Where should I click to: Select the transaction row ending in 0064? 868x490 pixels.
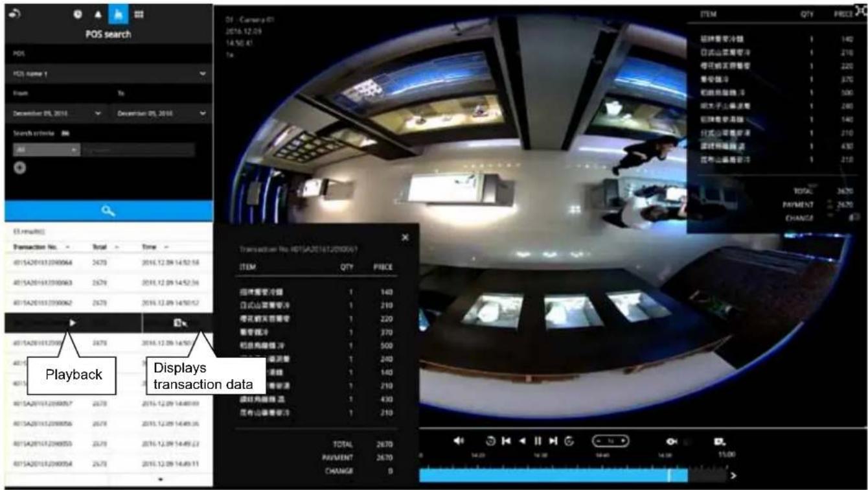tap(108, 263)
